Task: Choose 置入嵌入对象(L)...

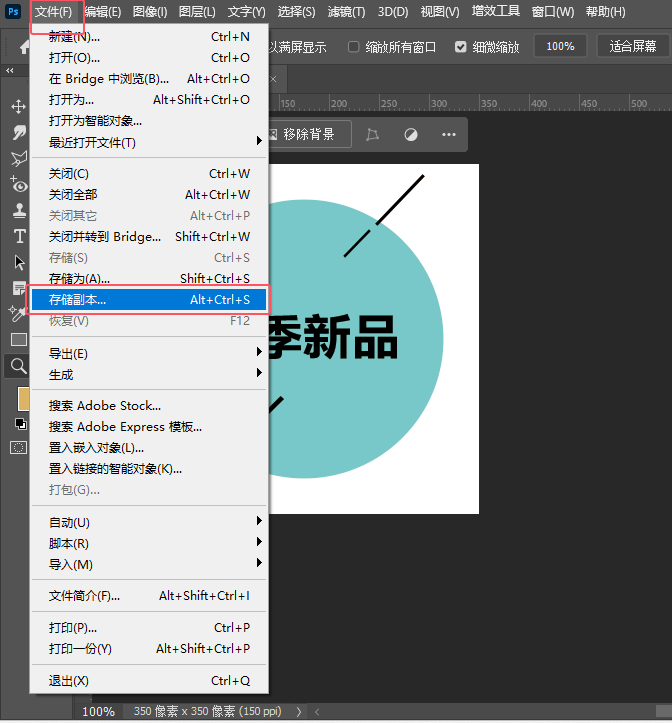Action: (x=149, y=448)
